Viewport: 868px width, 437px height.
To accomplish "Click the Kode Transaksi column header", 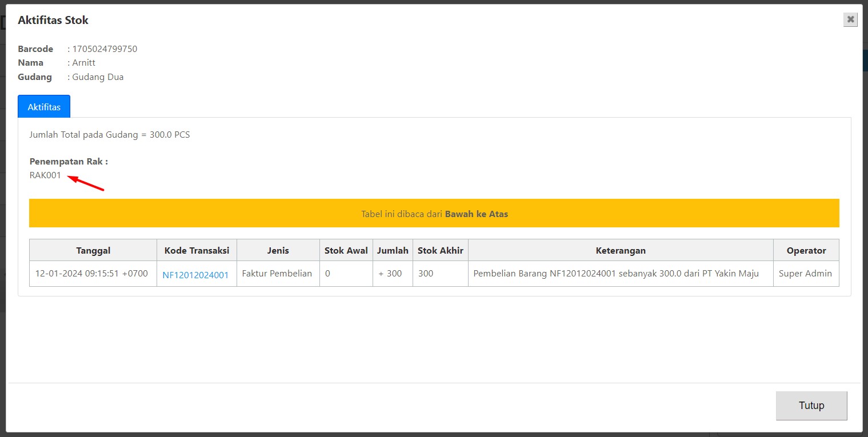I will point(197,250).
